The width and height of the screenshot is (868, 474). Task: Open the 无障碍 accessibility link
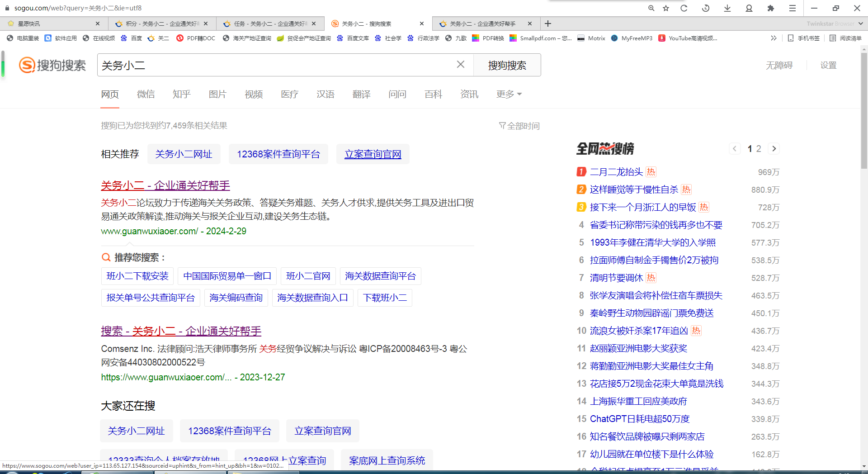[x=779, y=65]
